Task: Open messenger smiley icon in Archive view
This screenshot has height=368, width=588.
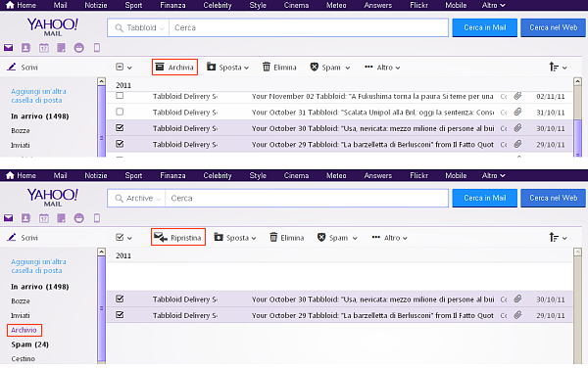Action: pos(78,218)
